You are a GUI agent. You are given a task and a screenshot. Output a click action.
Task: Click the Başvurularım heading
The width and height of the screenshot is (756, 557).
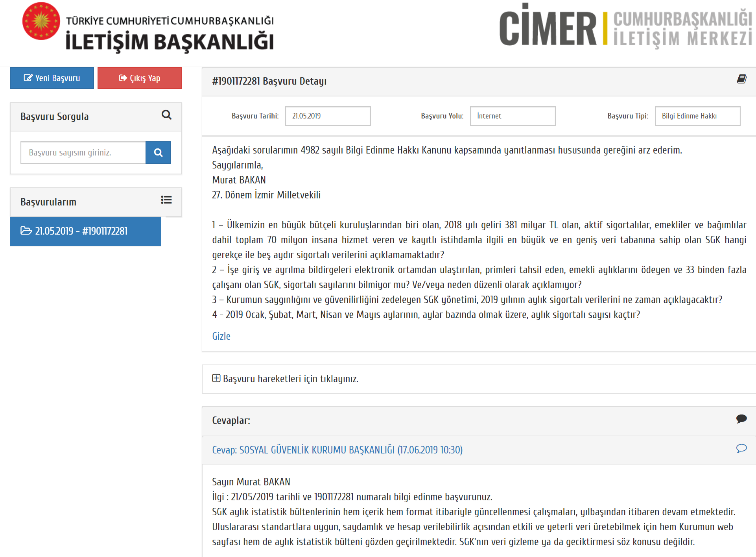point(48,202)
